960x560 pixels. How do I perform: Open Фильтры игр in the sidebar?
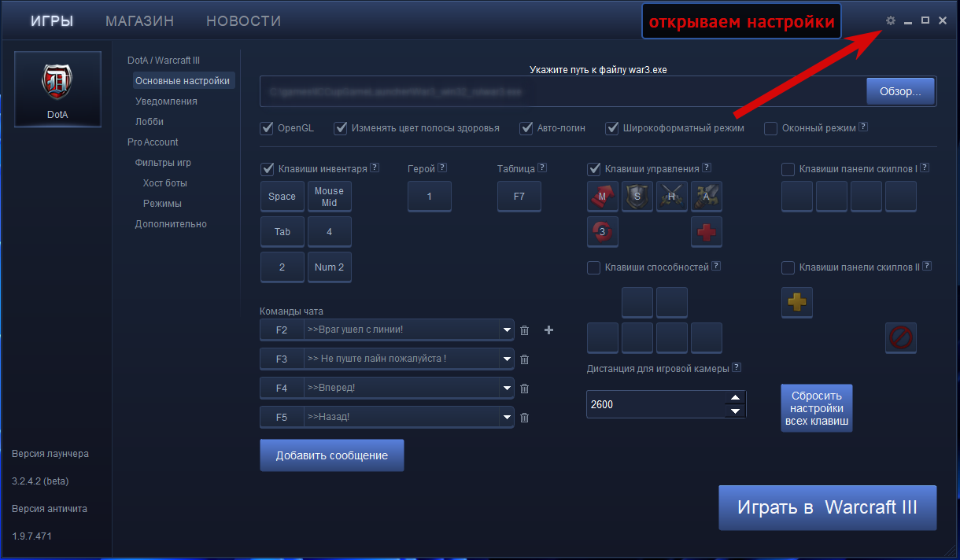(x=163, y=163)
